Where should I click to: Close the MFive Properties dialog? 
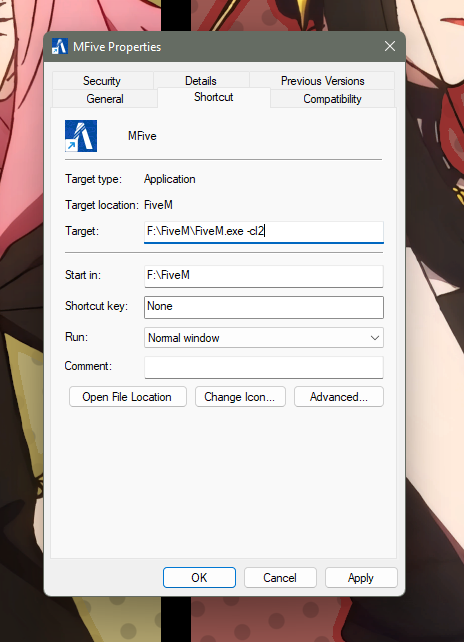390,46
